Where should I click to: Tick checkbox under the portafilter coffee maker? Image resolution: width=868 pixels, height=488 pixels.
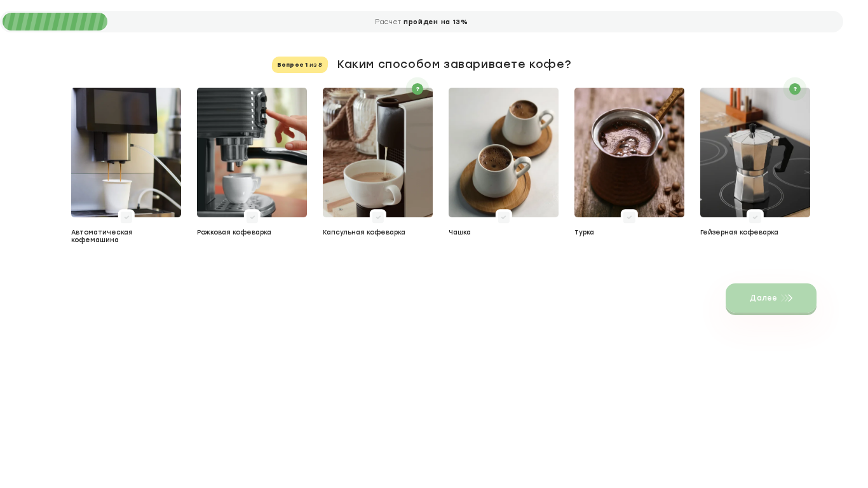coord(252,217)
